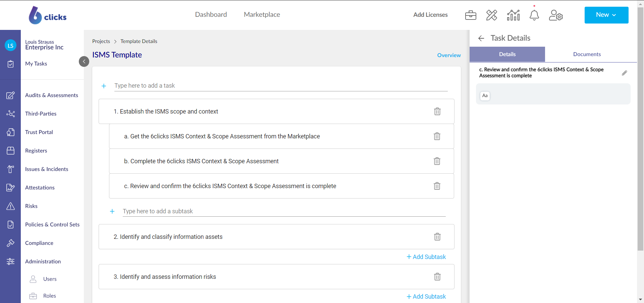The width and height of the screenshot is (644, 303).
Task: Open the briefcase icon in the header
Action: [x=471, y=15]
